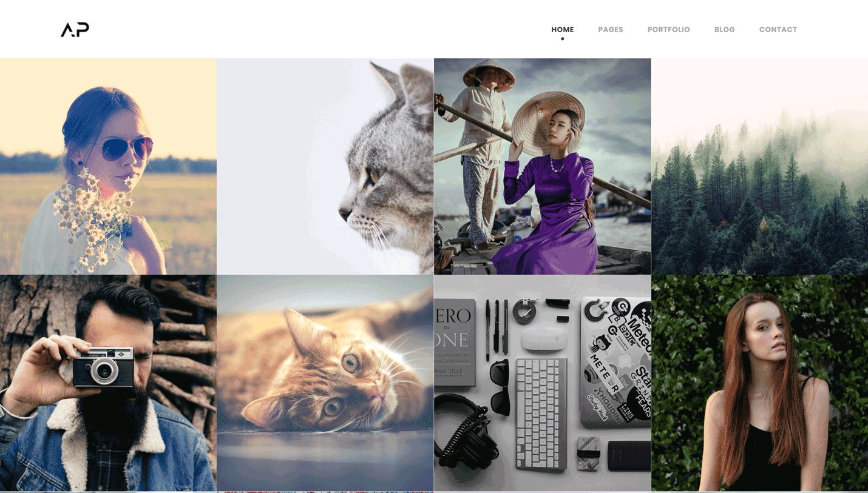This screenshot has width=868, height=493.
Task: Click the headphones in the flat-lay photo
Action: (x=465, y=429)
